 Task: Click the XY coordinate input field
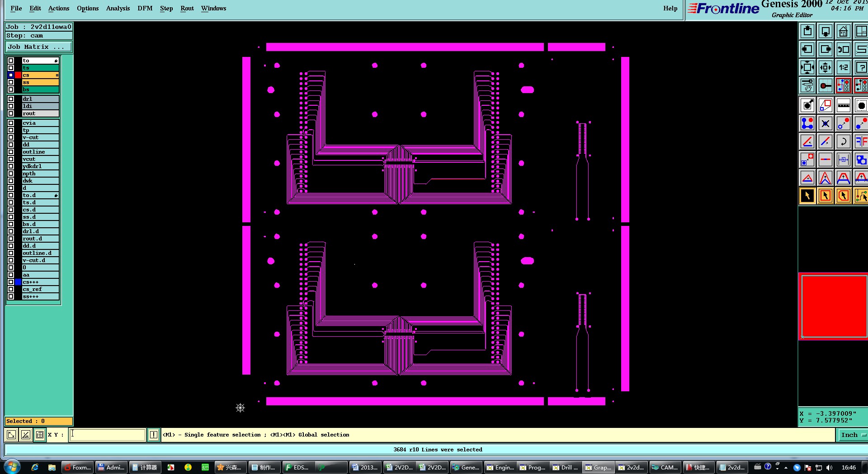[107, 435]
